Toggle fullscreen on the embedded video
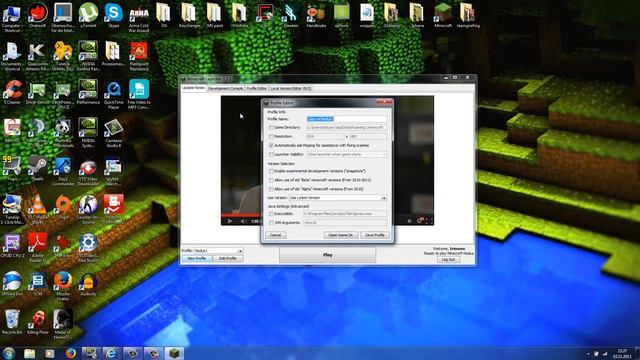The height and width of the screenshot is (360, 640). coord(429,221)
